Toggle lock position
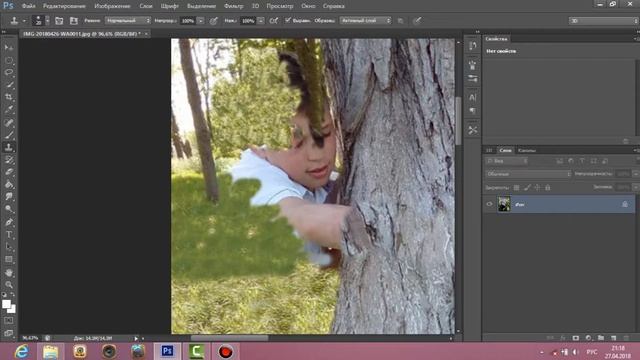The height and width of the screenshot is (360, 640). (x=538, y=187)
